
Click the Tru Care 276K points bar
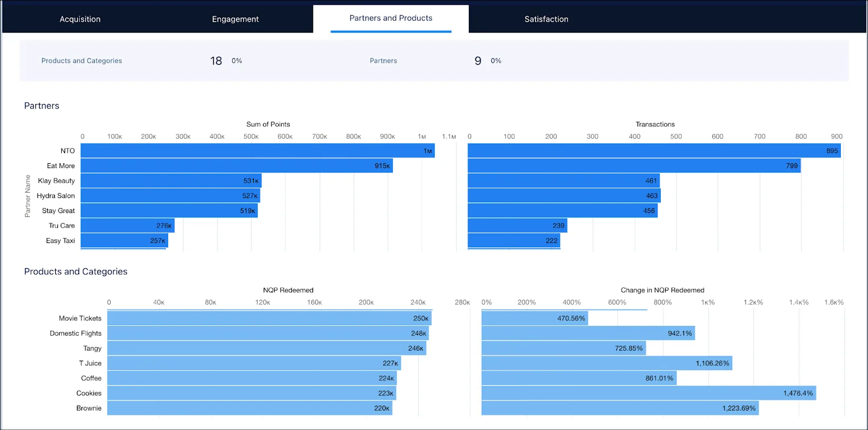[127, 226]
